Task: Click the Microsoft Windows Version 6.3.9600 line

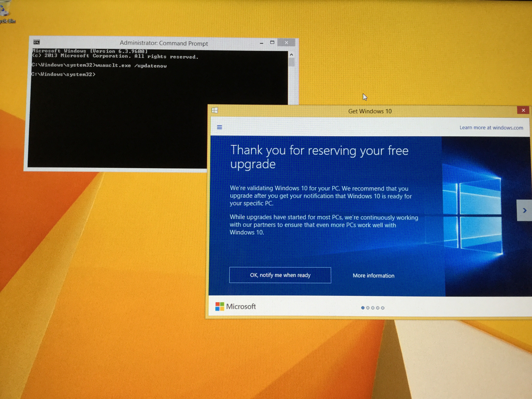Action: coord(90,51)
